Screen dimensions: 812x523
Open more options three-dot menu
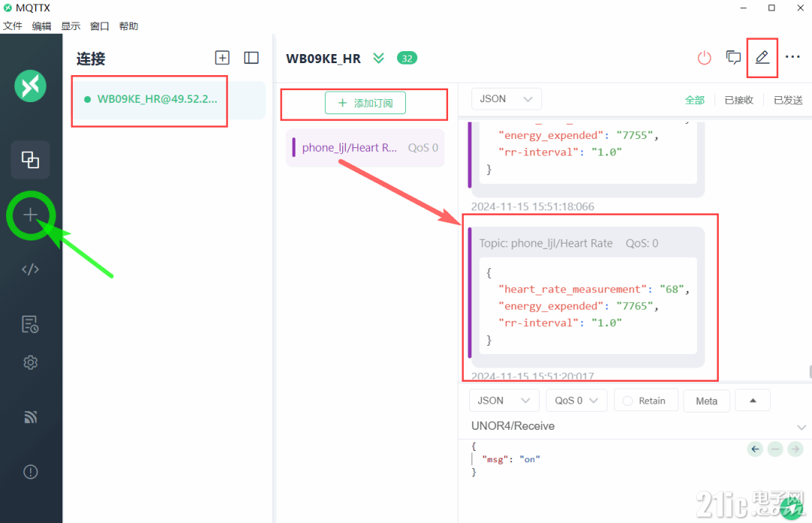792,57
